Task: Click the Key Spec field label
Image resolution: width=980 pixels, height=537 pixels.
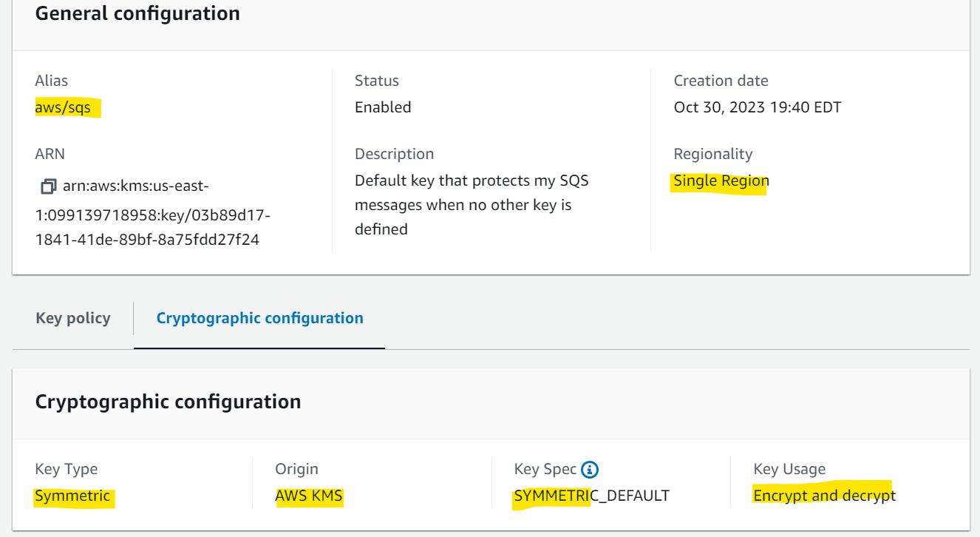Action: [x=545, y=469]
